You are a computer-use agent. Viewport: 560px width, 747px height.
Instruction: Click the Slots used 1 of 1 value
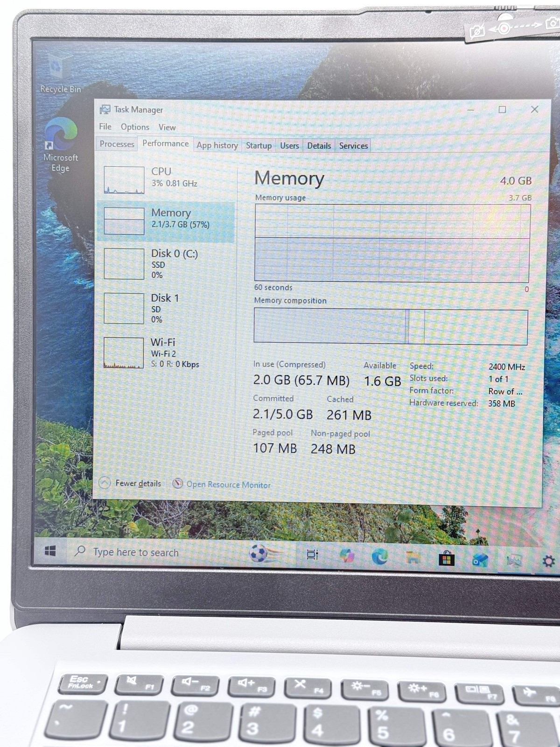(x=498, y=379)
